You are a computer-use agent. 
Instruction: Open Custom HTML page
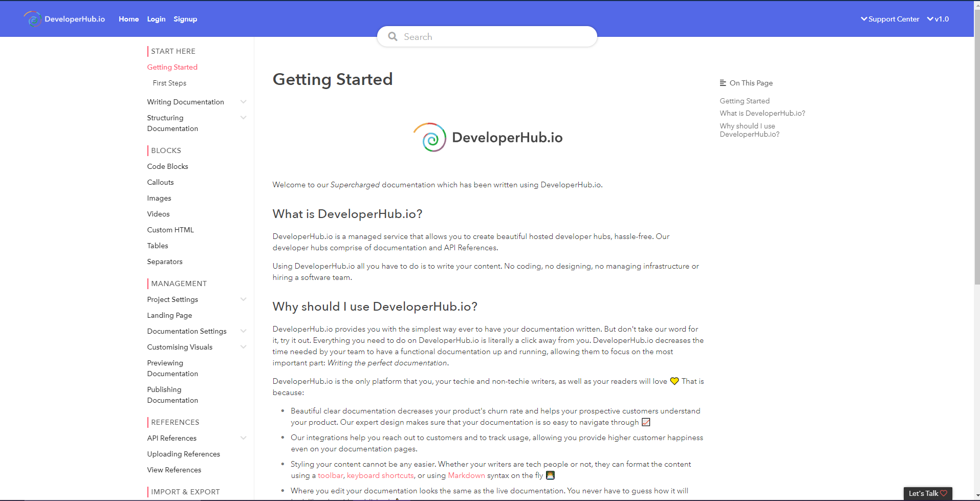click(x=170, y=230)
